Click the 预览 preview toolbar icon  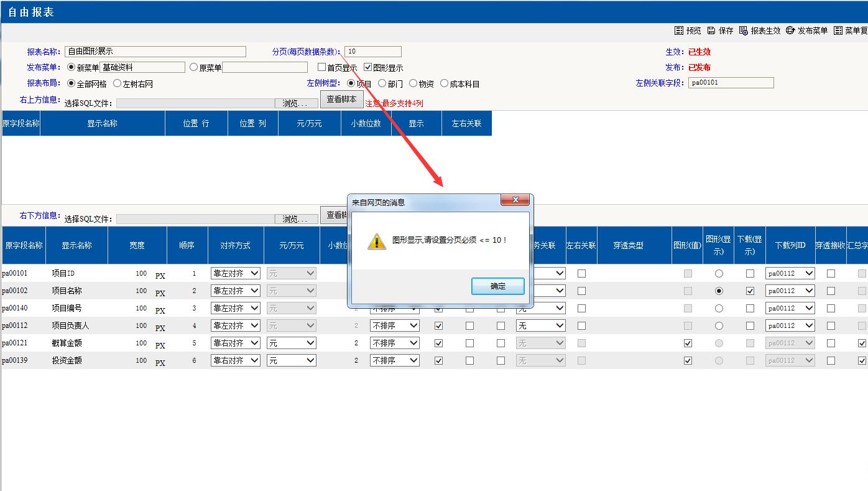click(x=679, y=30)
